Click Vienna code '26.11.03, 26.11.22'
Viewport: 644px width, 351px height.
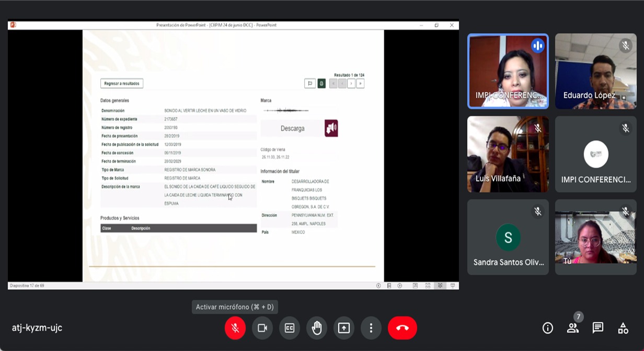[x=275, y=157]
